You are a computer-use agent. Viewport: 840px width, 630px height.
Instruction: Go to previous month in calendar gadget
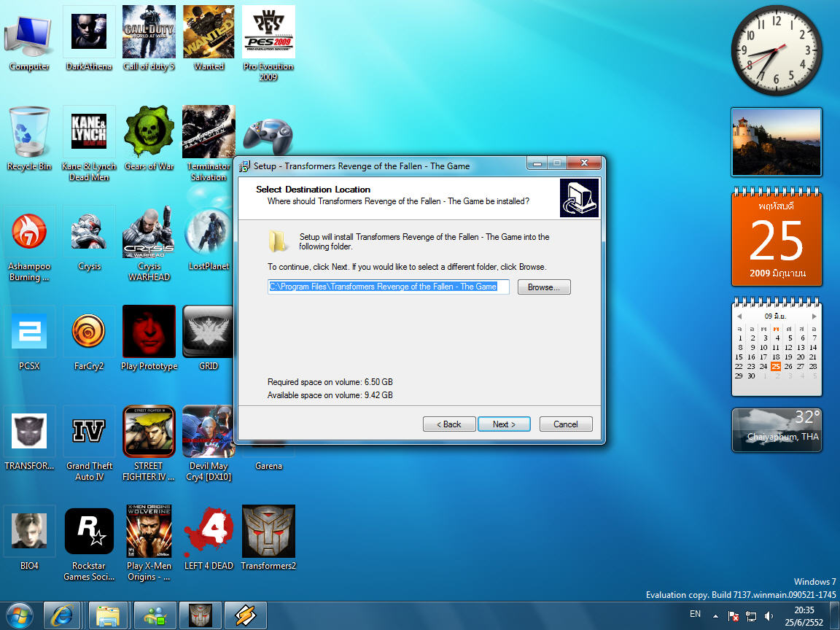(x=739, y=316)
